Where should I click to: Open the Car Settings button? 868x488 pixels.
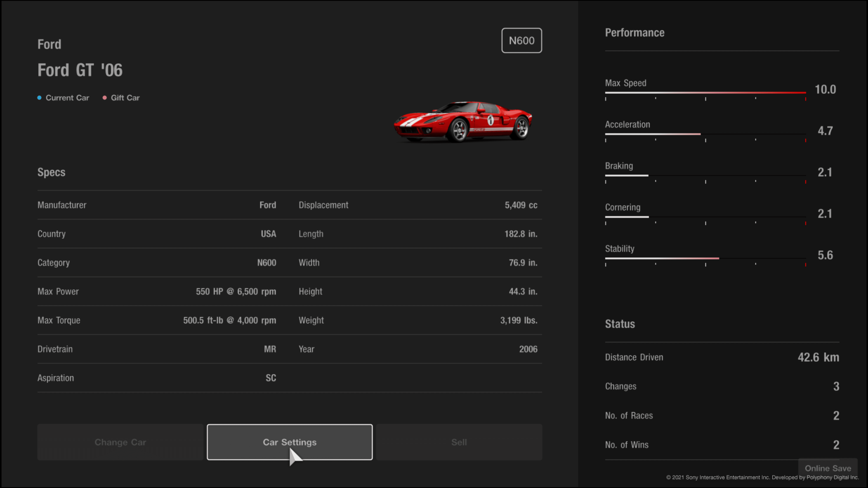click(289, 442)
